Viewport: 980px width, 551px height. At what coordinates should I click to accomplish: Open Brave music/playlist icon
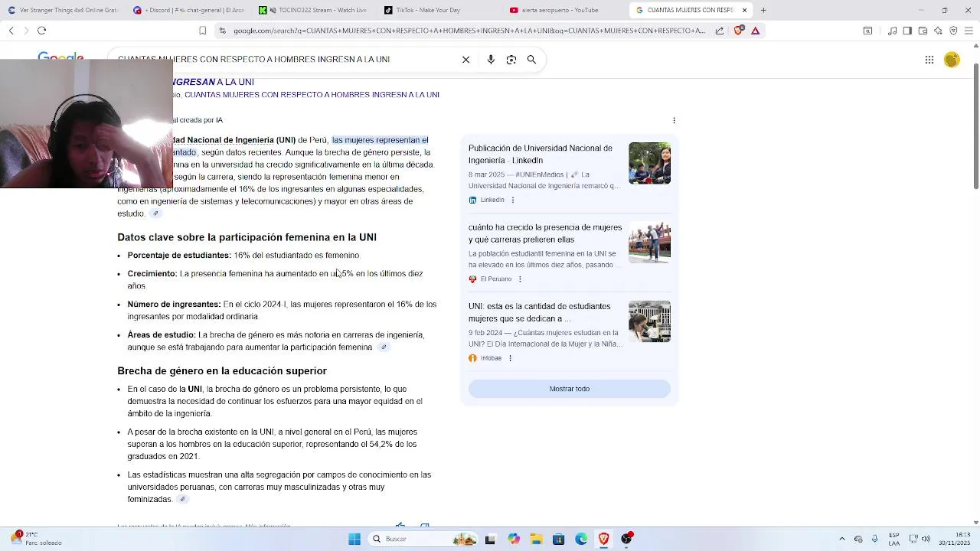point(892,31)
